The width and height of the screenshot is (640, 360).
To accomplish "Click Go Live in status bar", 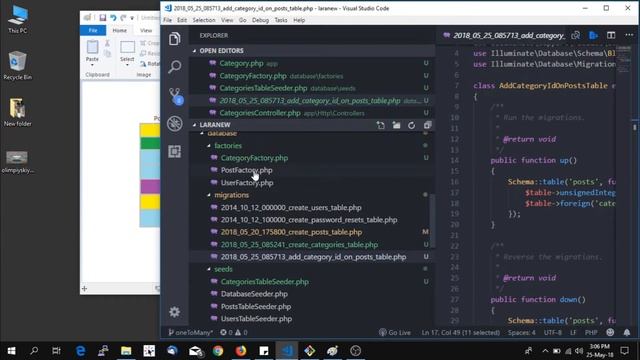I will pyautogui.click(x=395, y=332).
